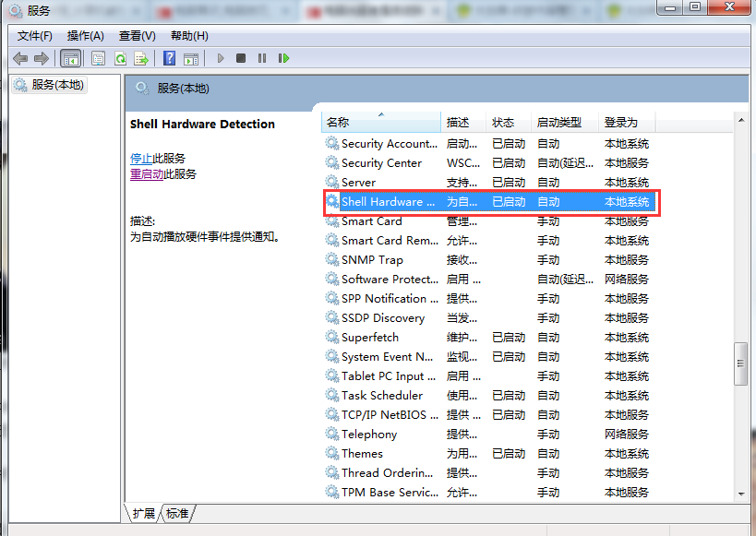Click the scrollbar up arrow in services list
Screen dimensions: 756x536
[741, 120]
